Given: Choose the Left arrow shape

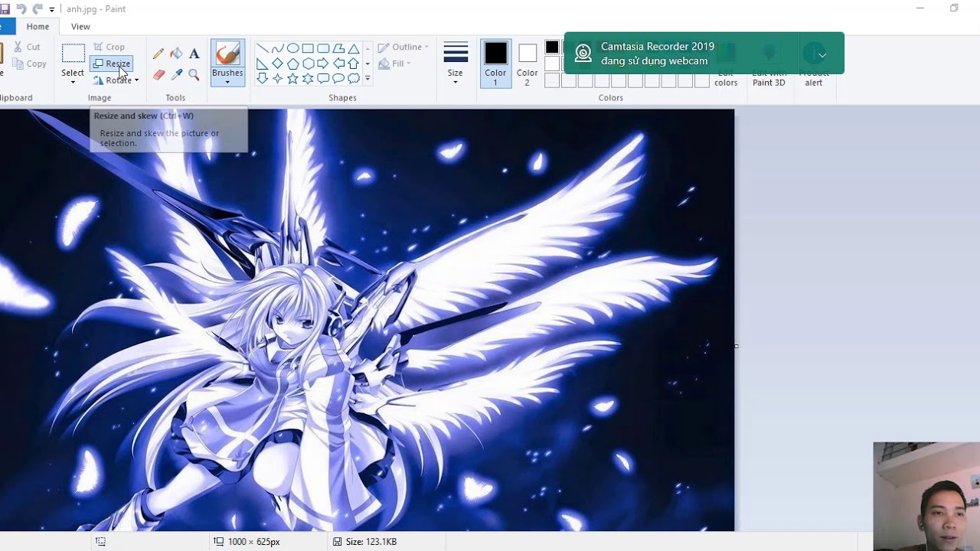Looking at the screenshot, I should [x=338, y=64].
